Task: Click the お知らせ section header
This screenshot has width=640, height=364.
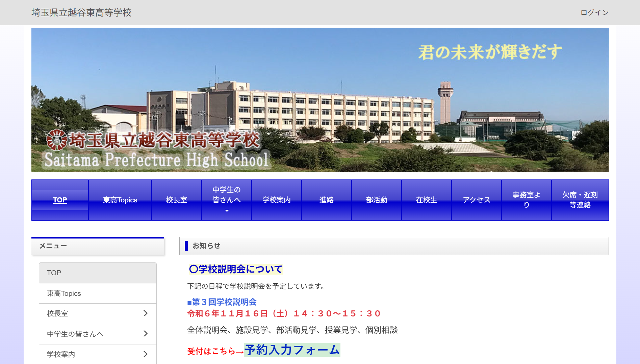Action: (394, 246)
